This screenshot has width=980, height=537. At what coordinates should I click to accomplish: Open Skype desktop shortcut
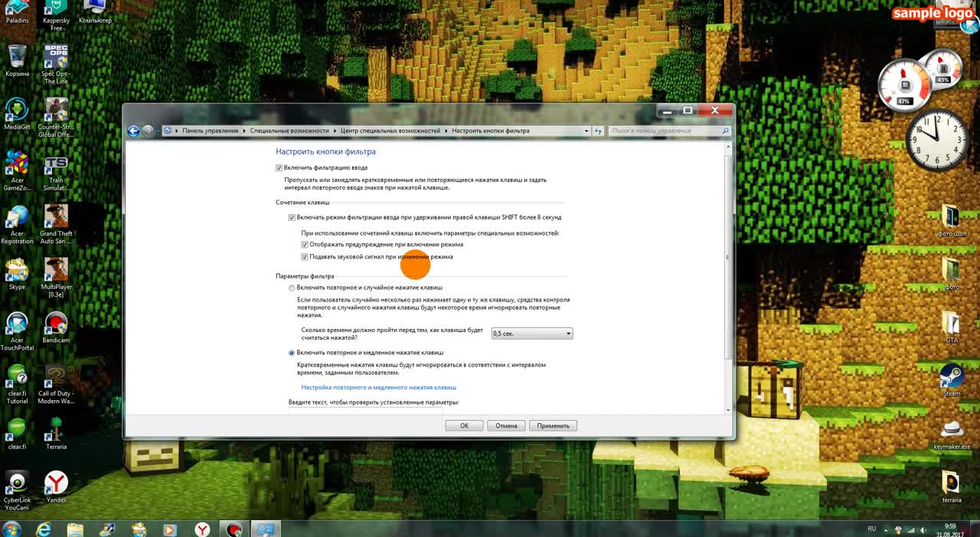[x=17, y=275]
